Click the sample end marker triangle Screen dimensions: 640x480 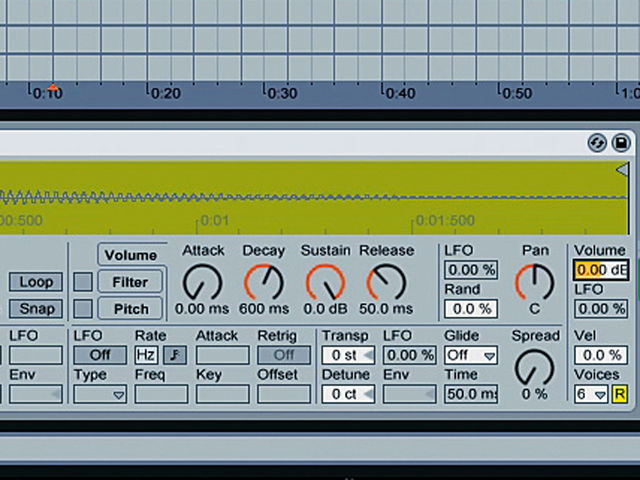(622, 169)
